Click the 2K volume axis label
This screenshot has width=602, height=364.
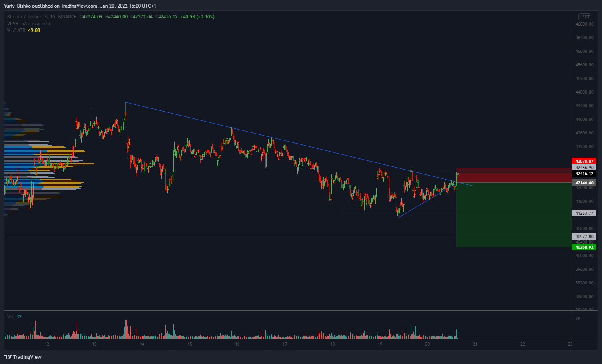578,318
